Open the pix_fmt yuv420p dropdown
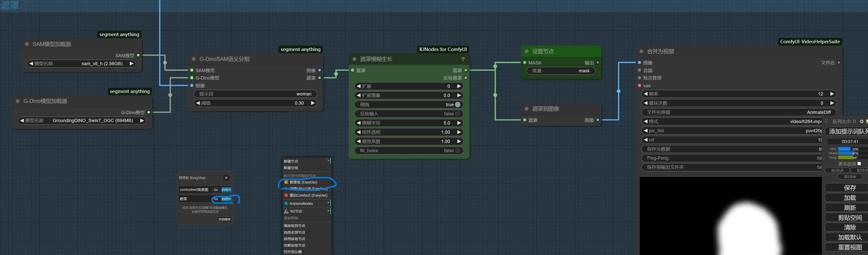The image size is (868, 255). (x=732, y=130)
